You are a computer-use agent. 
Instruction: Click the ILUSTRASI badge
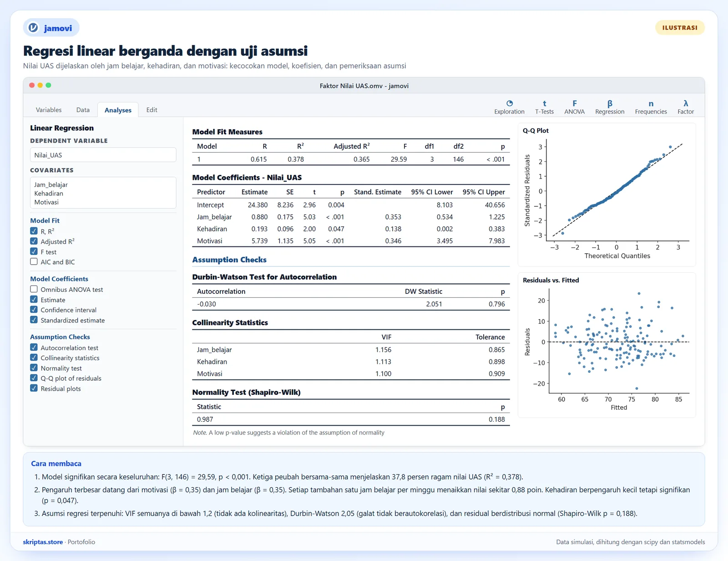point(680,28)
